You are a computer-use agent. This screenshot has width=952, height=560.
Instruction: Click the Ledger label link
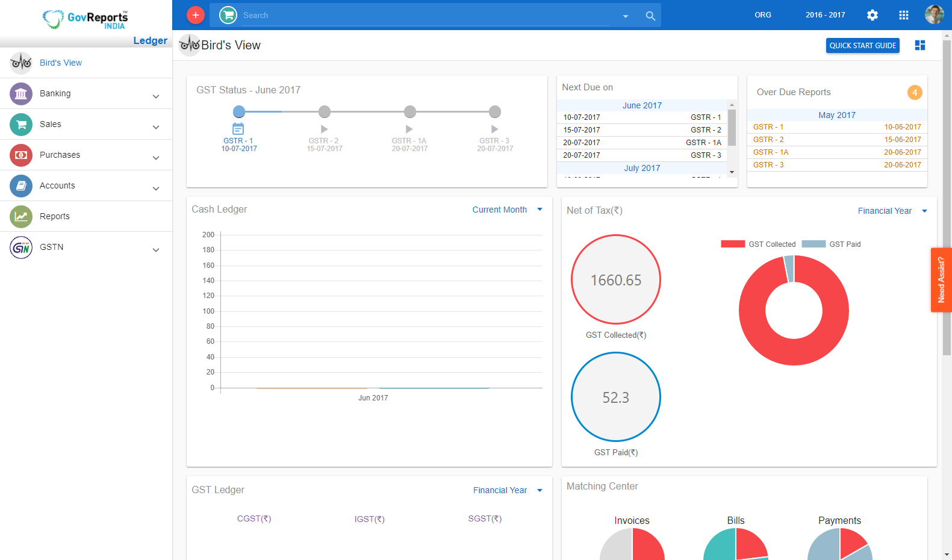pos(151,40)
